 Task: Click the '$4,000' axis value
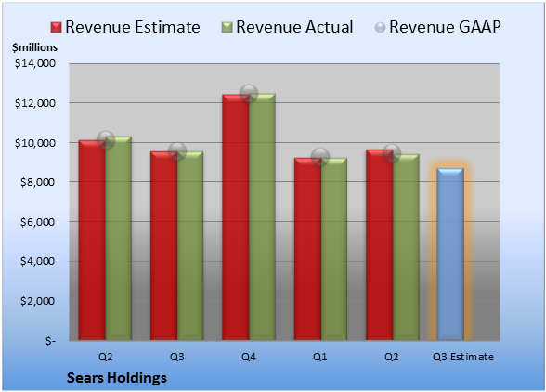click(x=37, y=261)
